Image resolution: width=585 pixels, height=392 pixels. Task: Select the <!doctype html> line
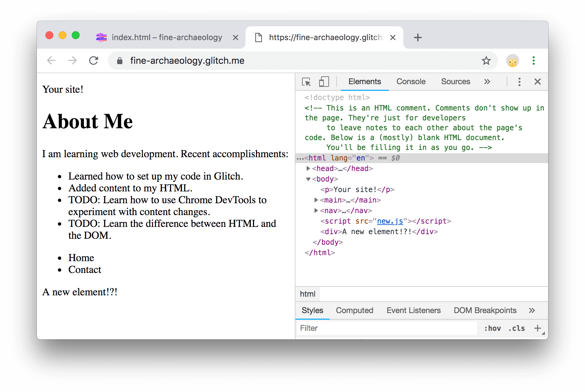(x=337, y=97)
